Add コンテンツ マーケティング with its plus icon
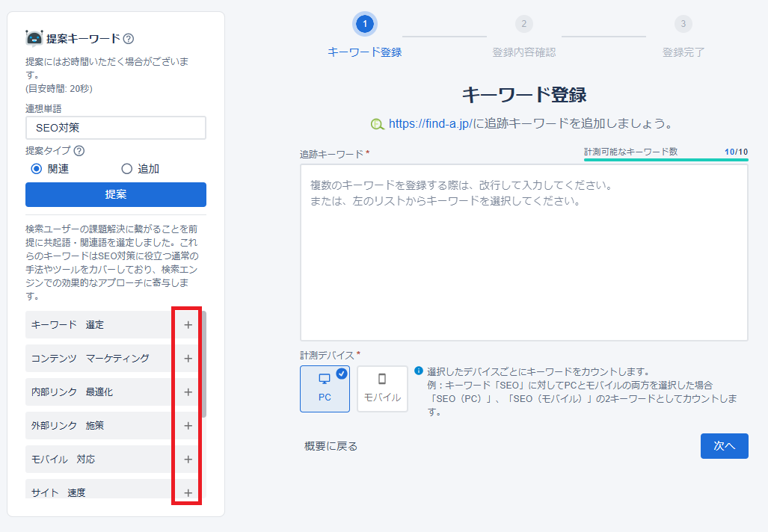 188,359
